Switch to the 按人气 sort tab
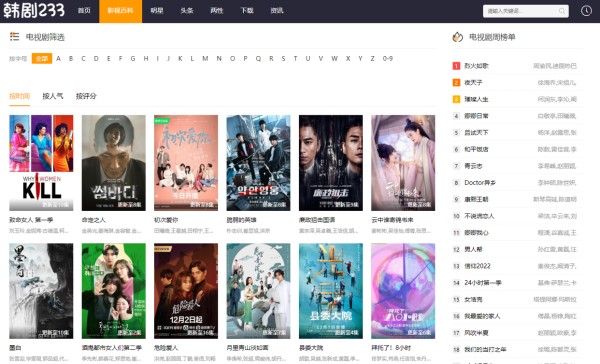Image resolution: width=600 pixels, height=364 pixels. click(x=53, y=96)
